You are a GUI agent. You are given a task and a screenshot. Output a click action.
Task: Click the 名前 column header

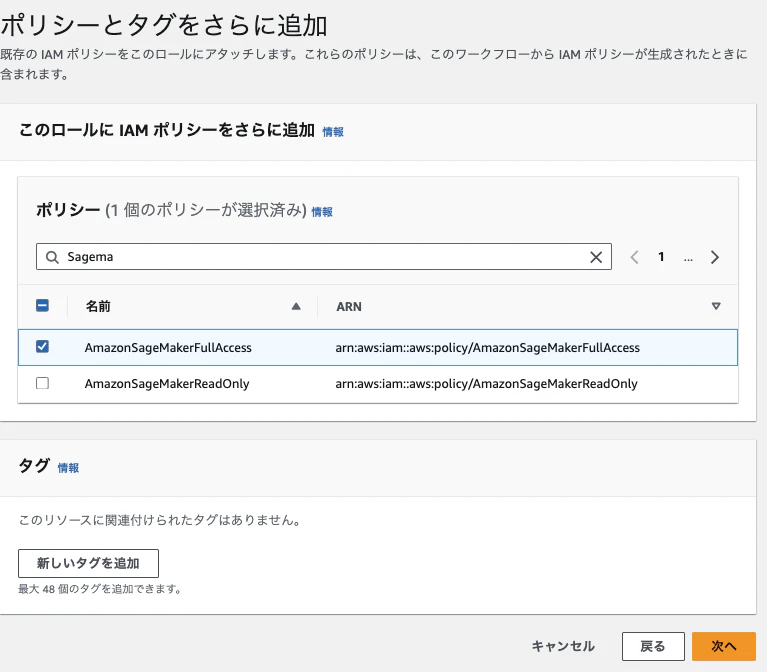(98, 307)
